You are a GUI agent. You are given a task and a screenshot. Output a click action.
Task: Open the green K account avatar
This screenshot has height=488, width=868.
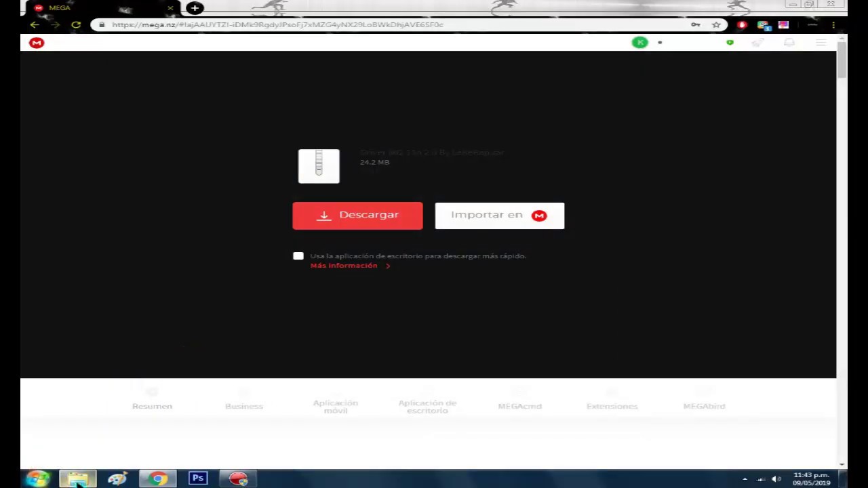[x=639, y=43]
